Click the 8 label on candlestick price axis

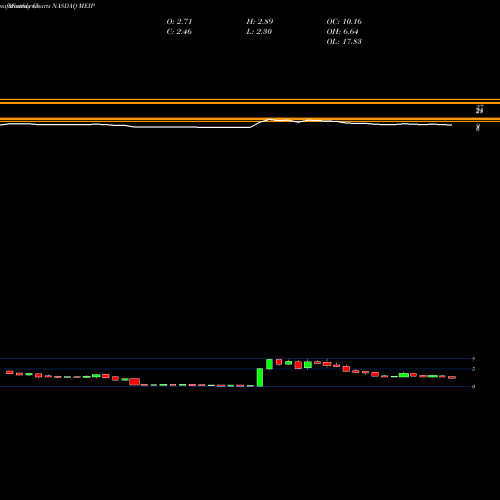point(473,359)
